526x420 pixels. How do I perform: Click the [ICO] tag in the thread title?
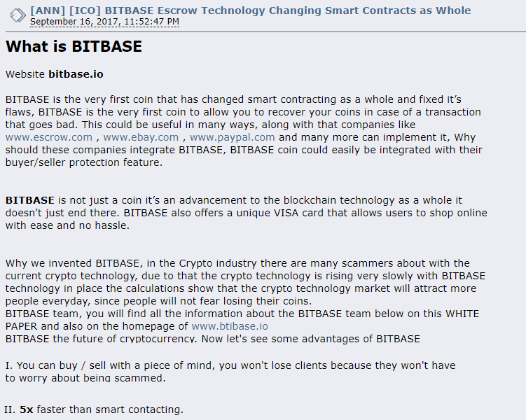point(85,10)
